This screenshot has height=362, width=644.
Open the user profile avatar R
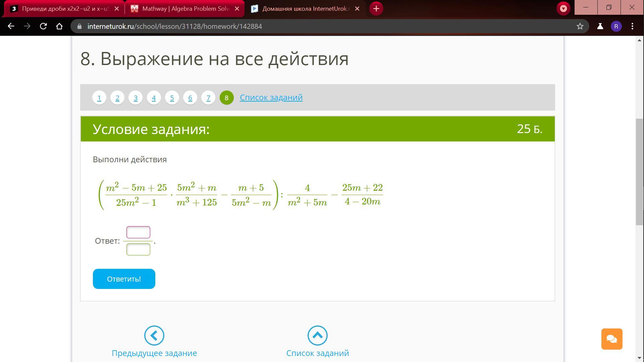616,26
